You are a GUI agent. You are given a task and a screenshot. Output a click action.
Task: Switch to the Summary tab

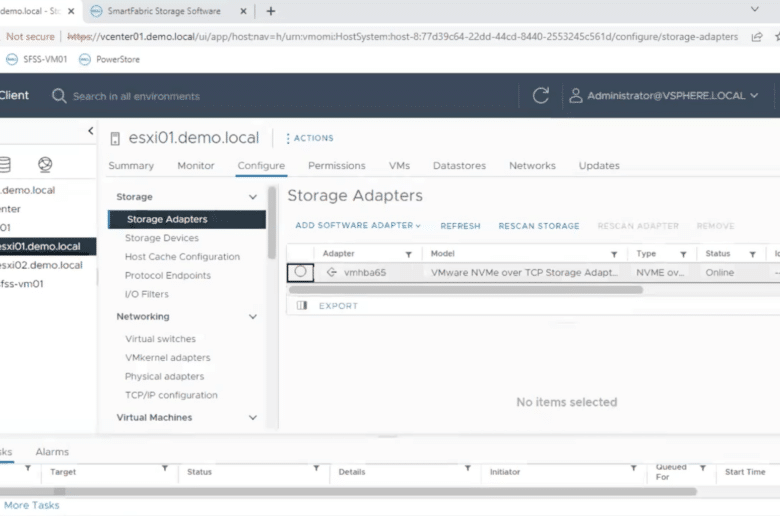click(x=131, y=166)
